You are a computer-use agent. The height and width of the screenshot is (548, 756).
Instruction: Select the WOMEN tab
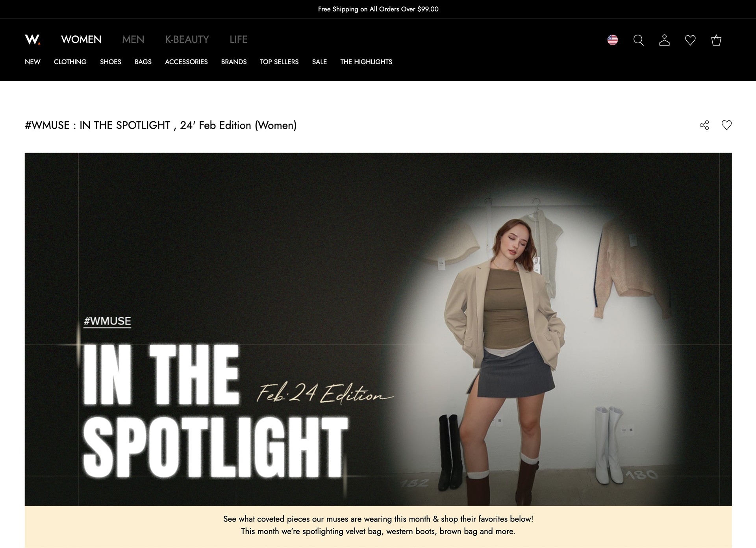[81, 39]
